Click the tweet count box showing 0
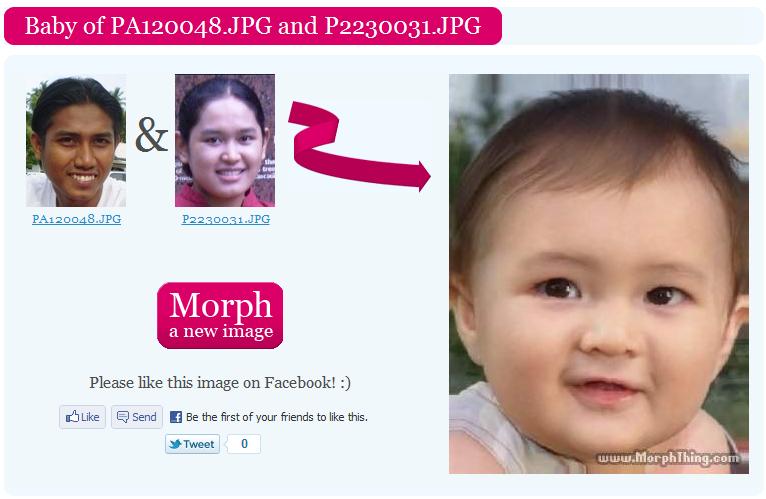 pos(244,444)
